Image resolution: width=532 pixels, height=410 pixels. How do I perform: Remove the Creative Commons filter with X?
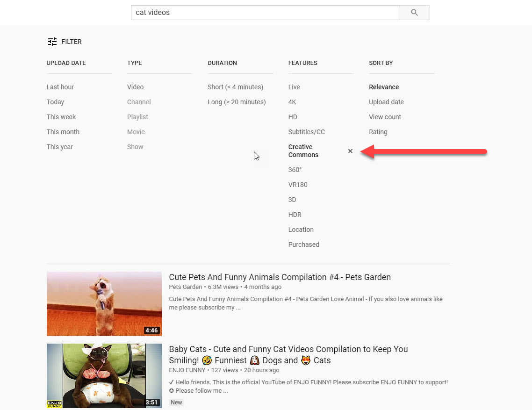click(x=350, y=151)
